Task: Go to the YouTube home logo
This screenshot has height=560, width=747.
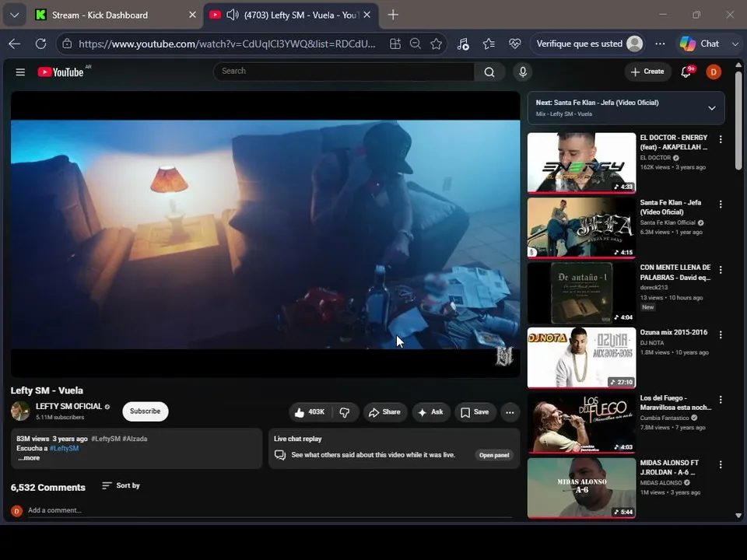Action: click(x=61, y=72)
